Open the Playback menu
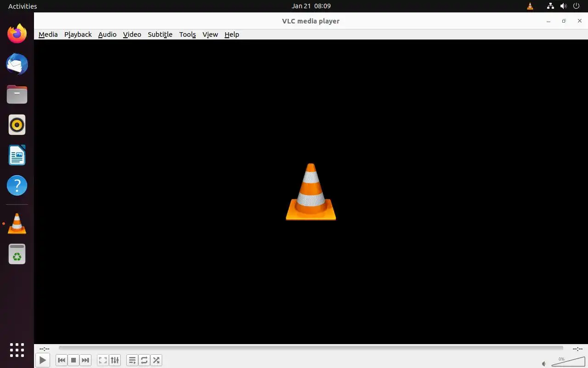 pos(78,34)
